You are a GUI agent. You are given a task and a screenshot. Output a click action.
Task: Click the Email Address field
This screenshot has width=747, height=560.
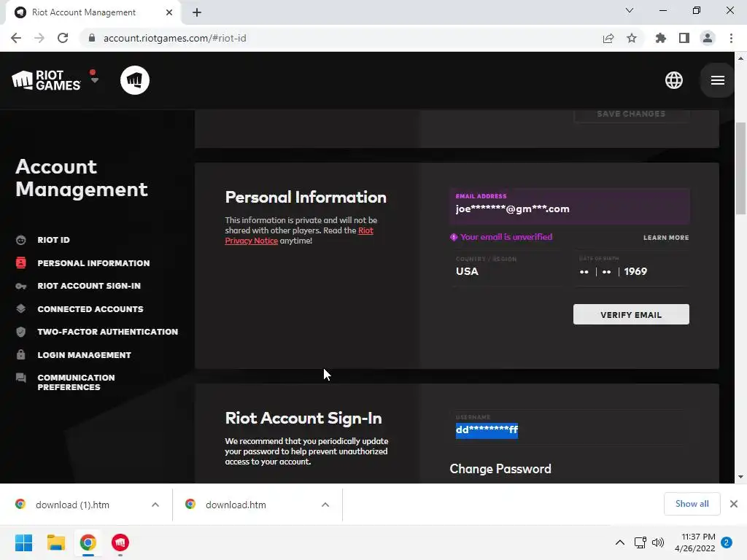point(569,206)
